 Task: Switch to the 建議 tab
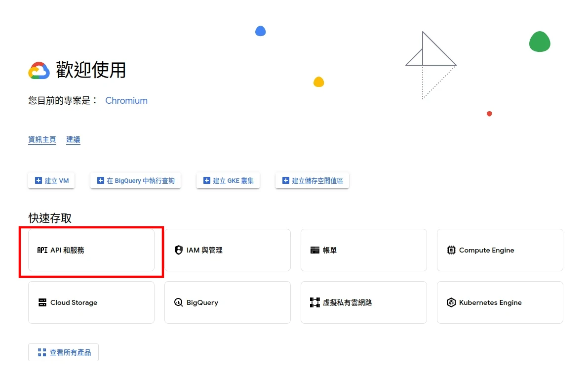pyautogui.click(x=73, y=140)
